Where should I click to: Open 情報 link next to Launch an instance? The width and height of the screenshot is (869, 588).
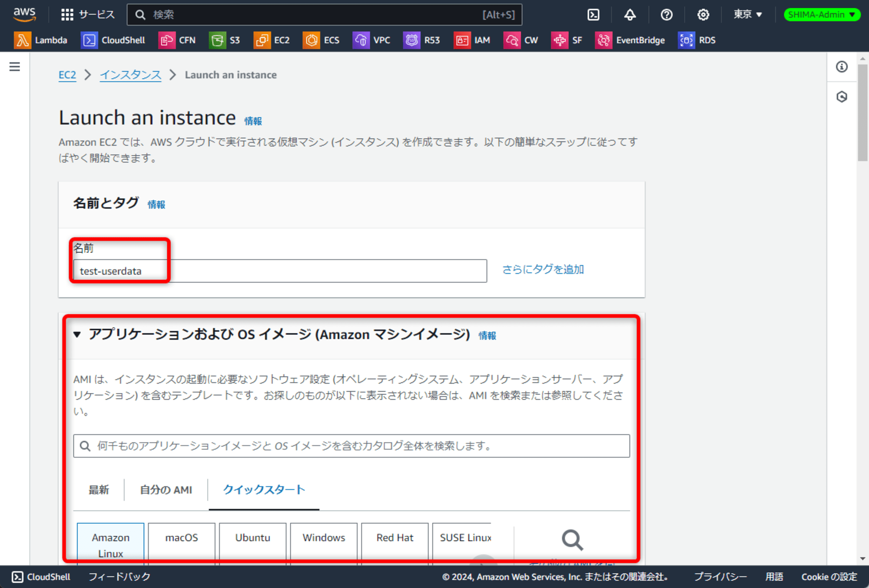pyautogui.click(x=253, y=121)
